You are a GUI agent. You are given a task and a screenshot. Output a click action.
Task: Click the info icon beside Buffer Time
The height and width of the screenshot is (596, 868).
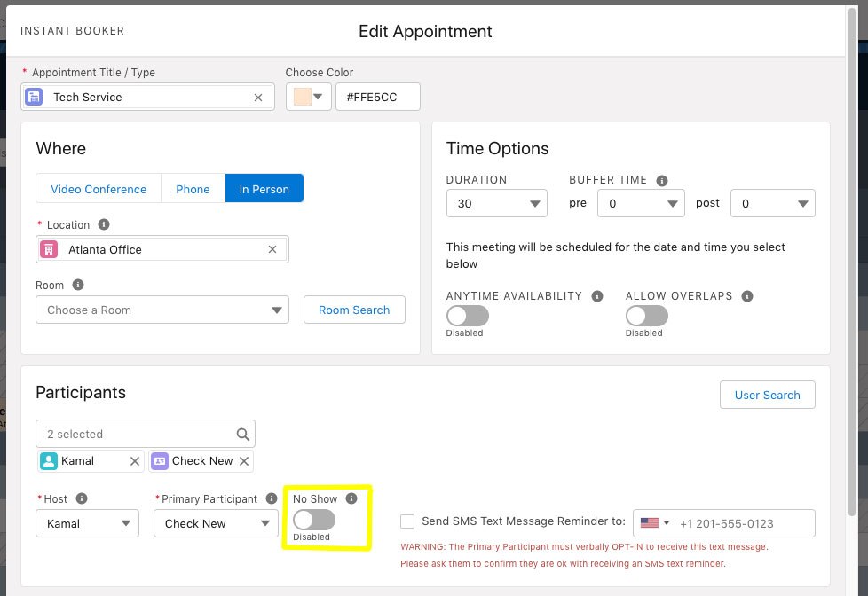tap(662, 180)
